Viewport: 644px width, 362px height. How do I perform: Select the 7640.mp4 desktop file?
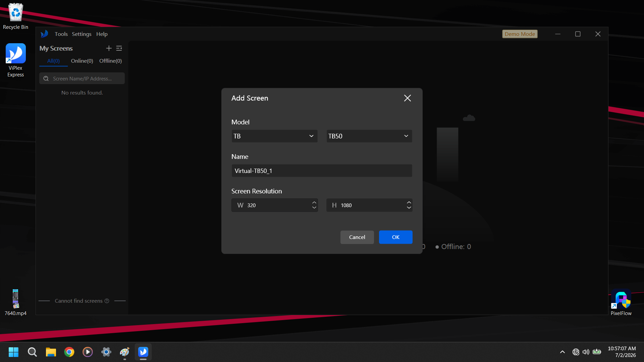click(x=15, y=302)
